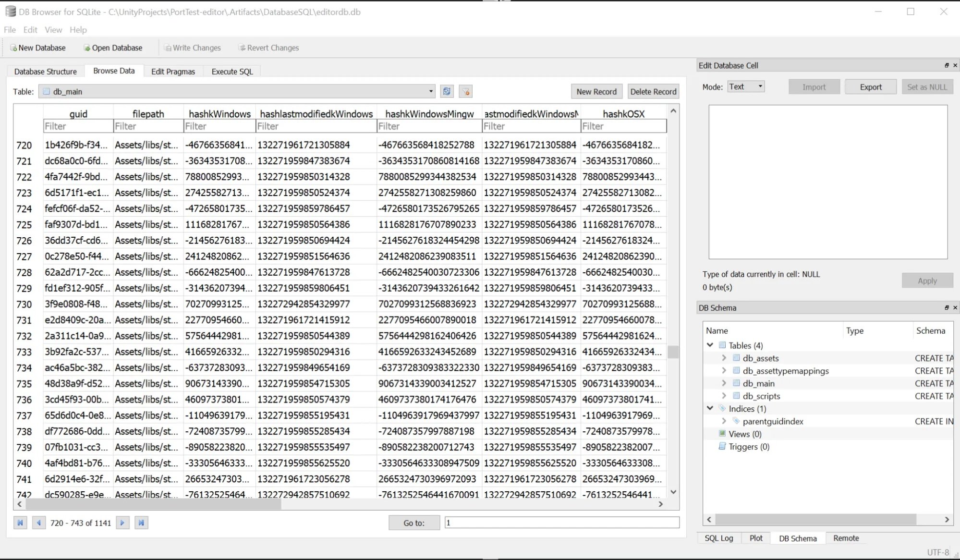Jump to the first record page
Image resolution: width=960 pixels, height=560 pixels.
pos(20,523)
